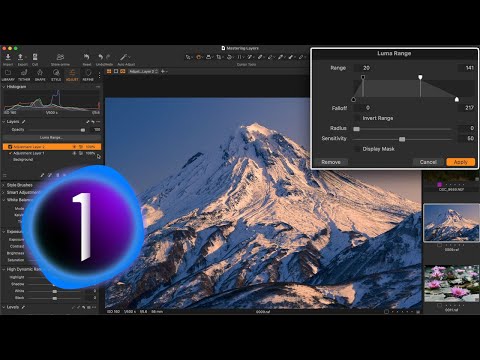Open the Adjust tool tab
480x360 pixels.
(x=72, y=75)
